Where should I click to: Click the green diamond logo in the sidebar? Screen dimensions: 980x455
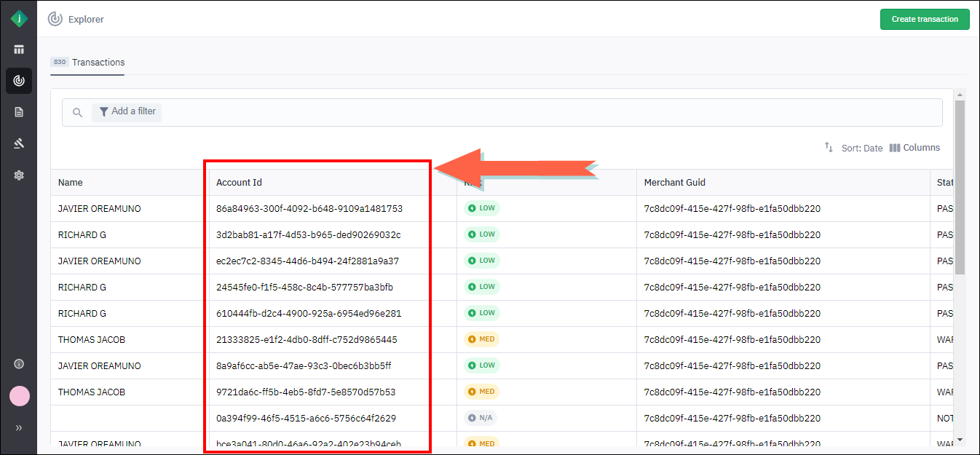click(x=19, y=19)
